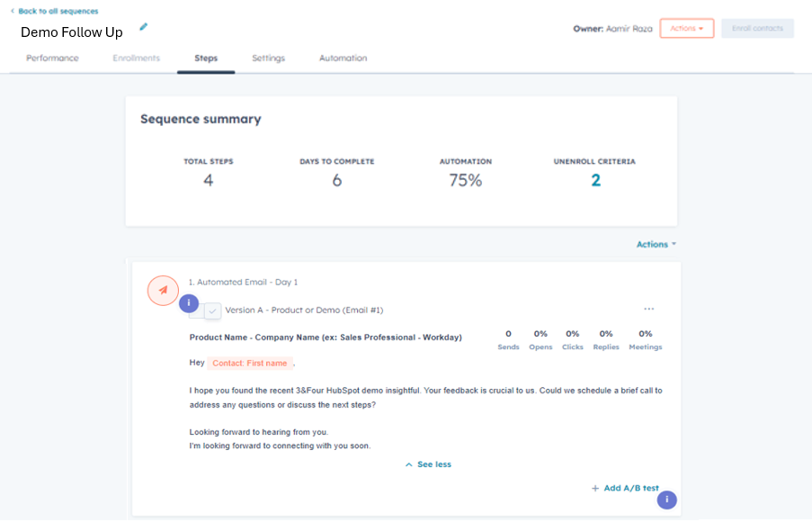Click the Version A - Product or Demo label
812x522 pixels.
[304, 310]
